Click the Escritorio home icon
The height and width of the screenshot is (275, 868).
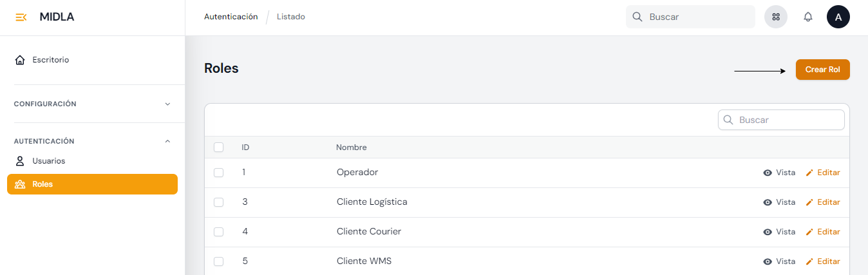click(20, 60)
